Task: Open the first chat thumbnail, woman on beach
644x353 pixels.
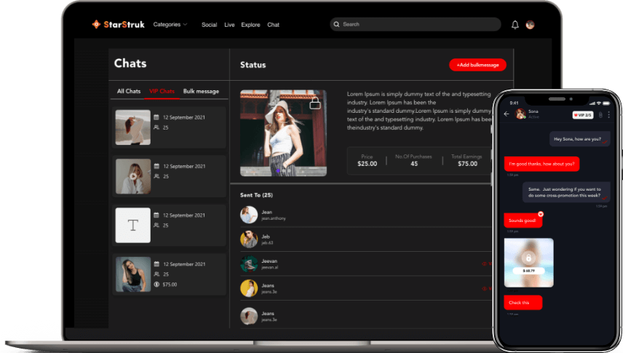Action: (x=132, y=127)
